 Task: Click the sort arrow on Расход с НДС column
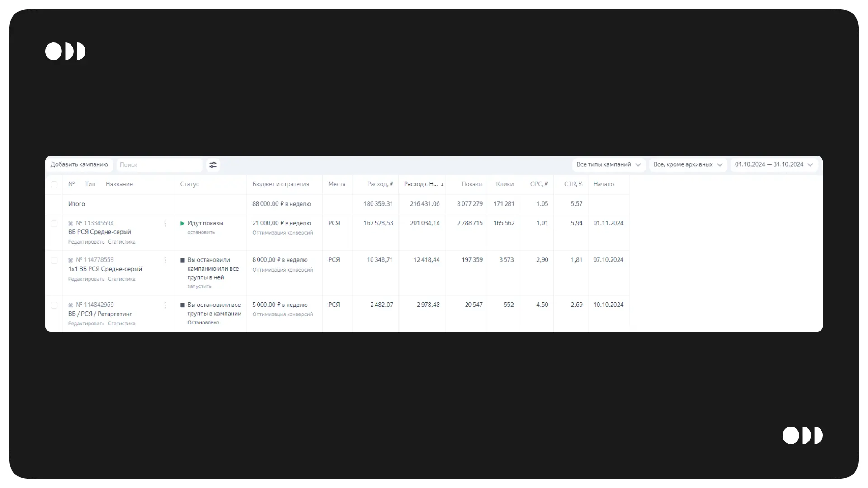(442, 184)
